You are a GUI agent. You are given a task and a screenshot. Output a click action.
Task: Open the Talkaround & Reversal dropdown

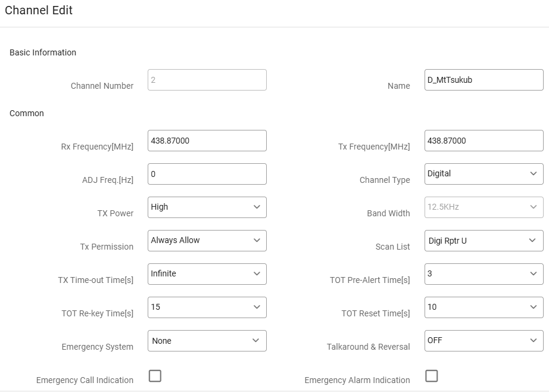point(484,341)
